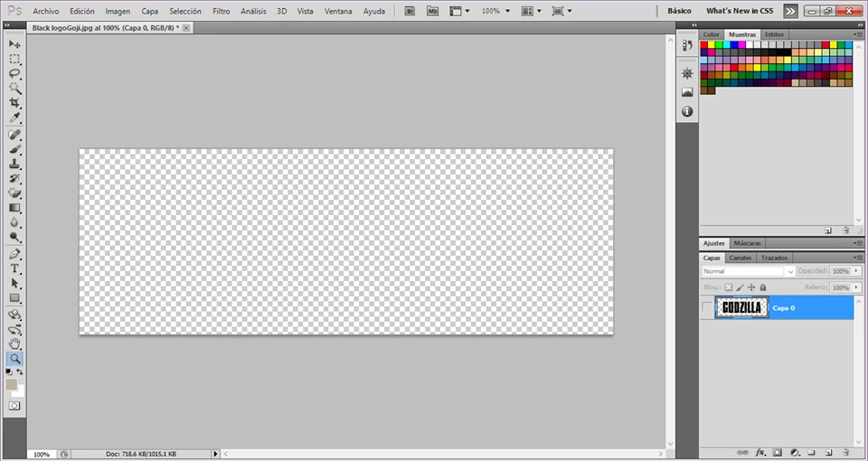
Task: Open the Opacidad slider arrow
Action: (857, 271)
